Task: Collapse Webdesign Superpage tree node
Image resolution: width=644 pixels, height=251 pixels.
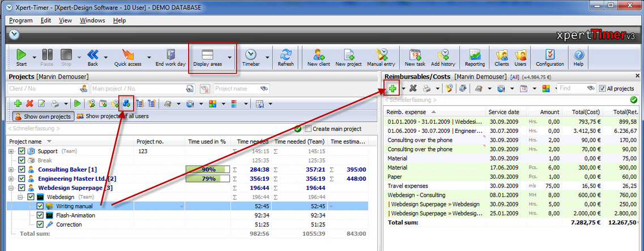Action: [x=11, y=188]
